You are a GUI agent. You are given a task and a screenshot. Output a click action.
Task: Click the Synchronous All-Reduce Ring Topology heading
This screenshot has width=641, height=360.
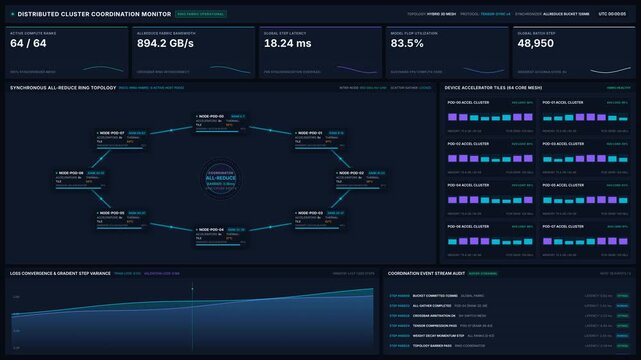(63, 88)
